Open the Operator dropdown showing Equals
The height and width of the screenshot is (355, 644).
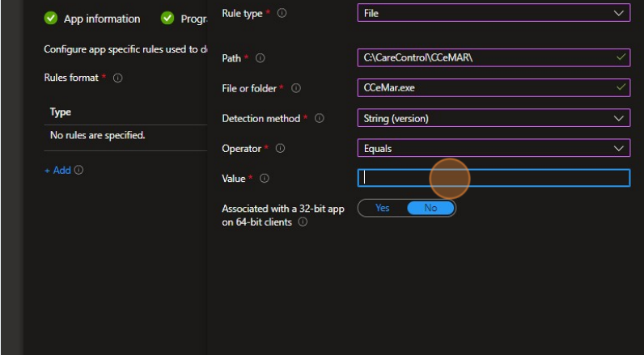[x=494, y=148]
